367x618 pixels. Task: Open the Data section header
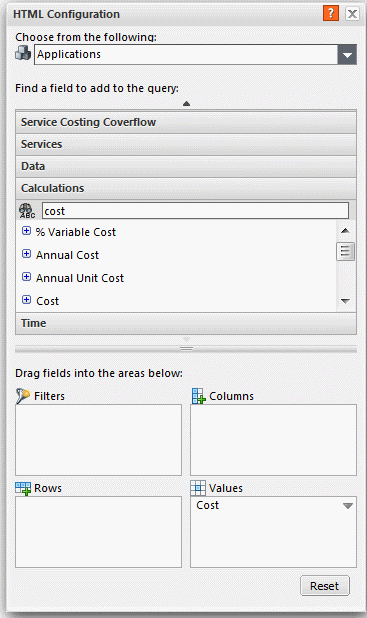point(186,166)
